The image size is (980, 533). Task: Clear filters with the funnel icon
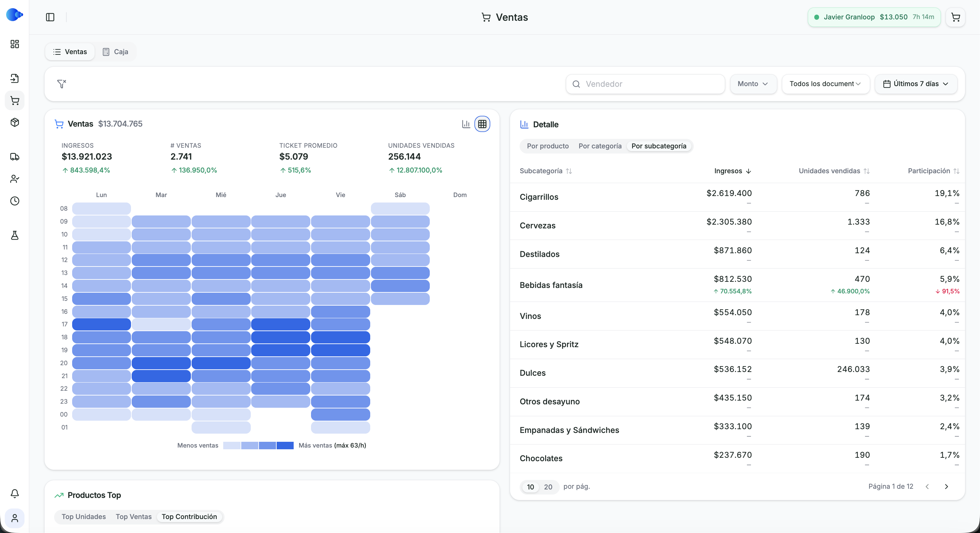click(62, 84)
